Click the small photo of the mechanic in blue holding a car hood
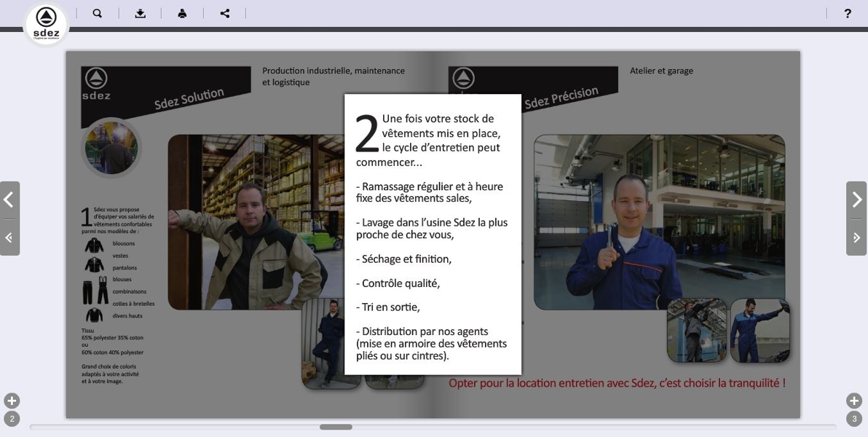This screenshot has width=868, height=437. pos(760,331)
